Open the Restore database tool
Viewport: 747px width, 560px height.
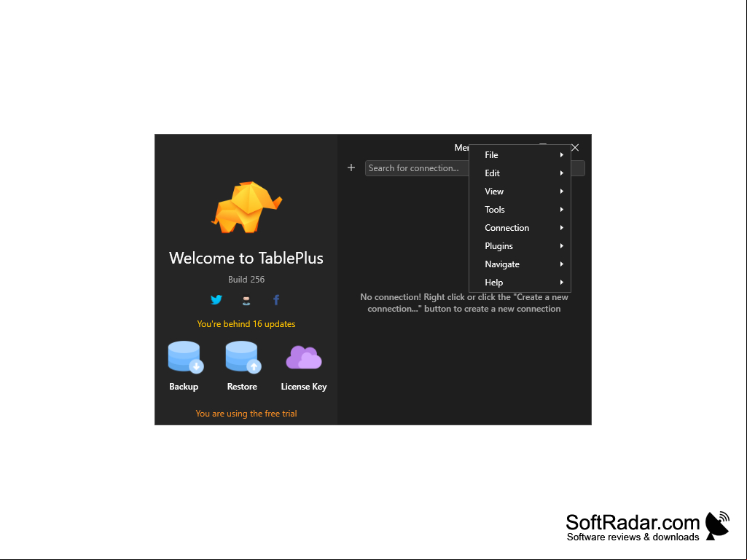tap(243, 366)
